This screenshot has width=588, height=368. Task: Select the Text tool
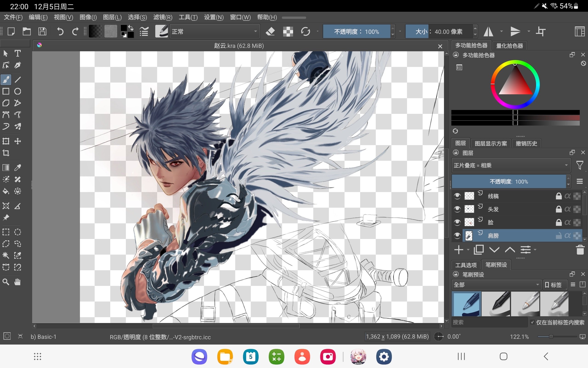point(17,53)
